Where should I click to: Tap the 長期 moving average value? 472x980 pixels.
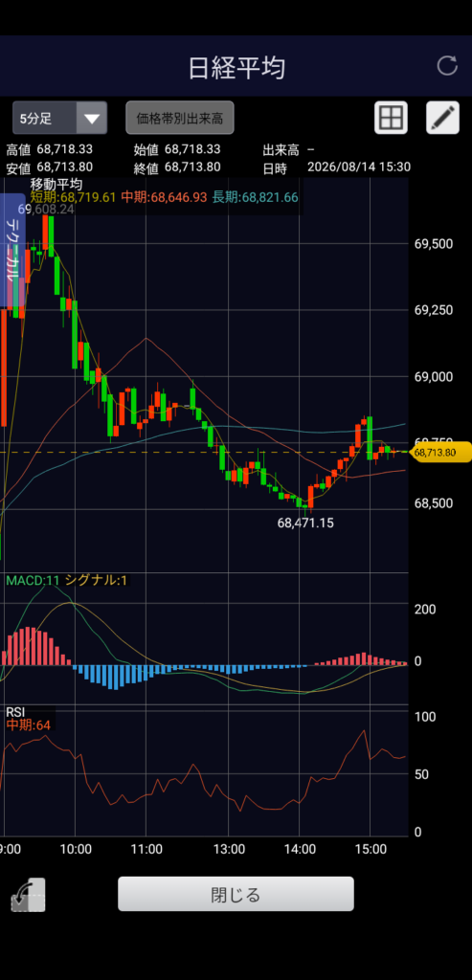[x=255, y=197]
